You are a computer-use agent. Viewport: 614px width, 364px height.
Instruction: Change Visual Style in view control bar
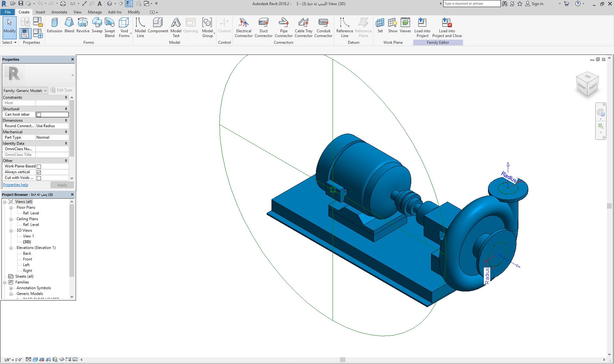click(35, 360)
